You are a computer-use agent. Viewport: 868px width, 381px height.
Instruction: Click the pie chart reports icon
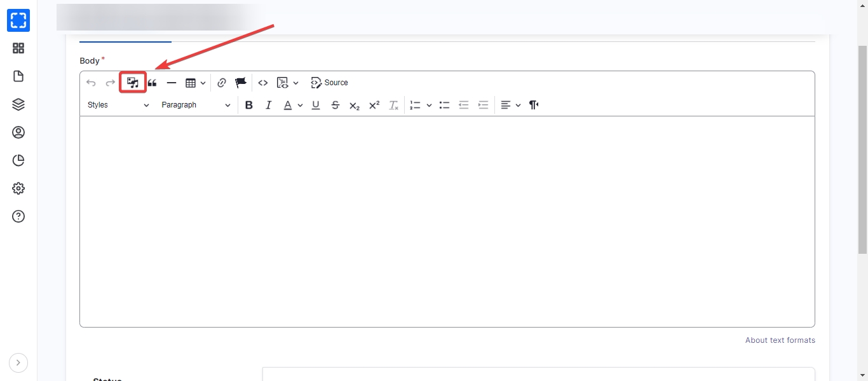(18, 160)
